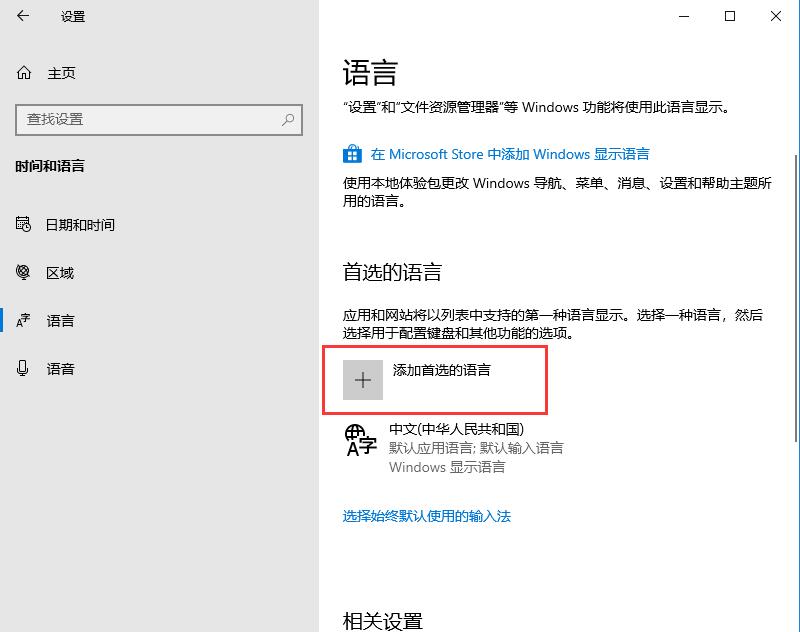Select the 区域 globe icon
The width and height of the screenshot is (800, 632).
point(24,272)
